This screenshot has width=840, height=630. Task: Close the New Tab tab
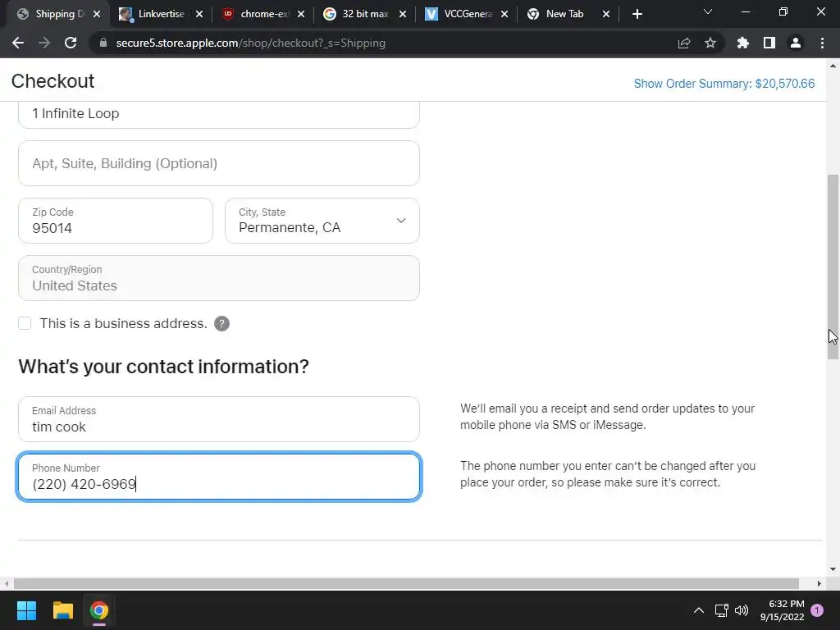[x=606, y=14]
